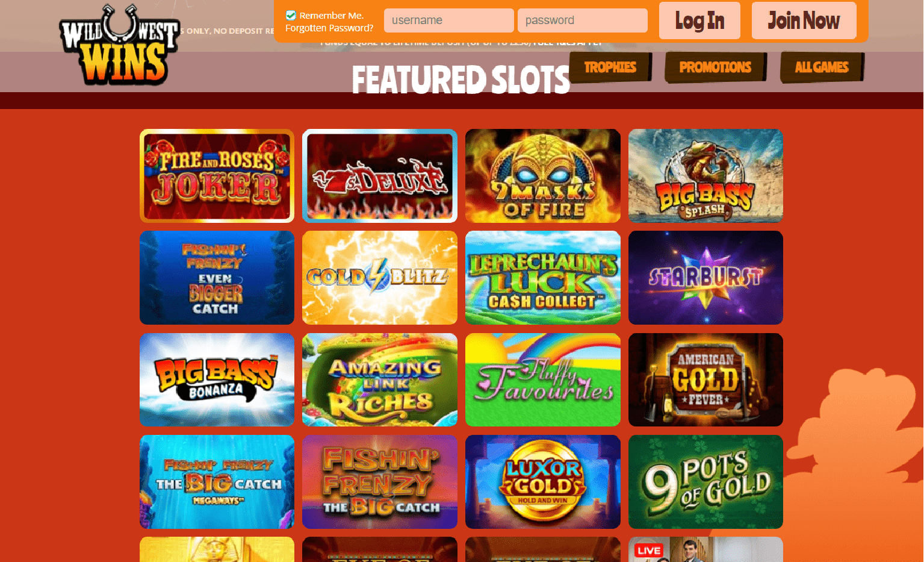
Task: Open Gold Blitz slot tile
Action: click(x=380, y=278)
